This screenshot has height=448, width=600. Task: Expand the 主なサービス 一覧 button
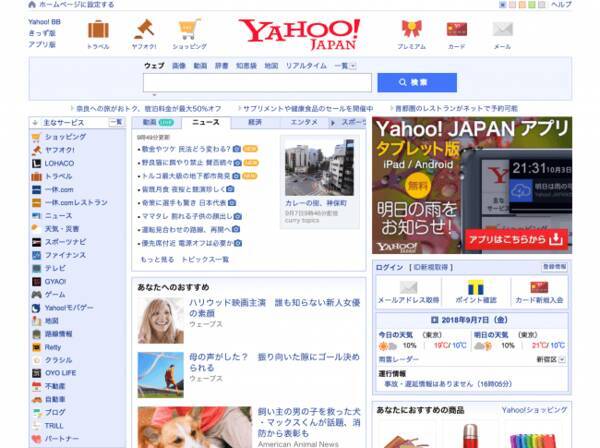[x=116, y=122]
